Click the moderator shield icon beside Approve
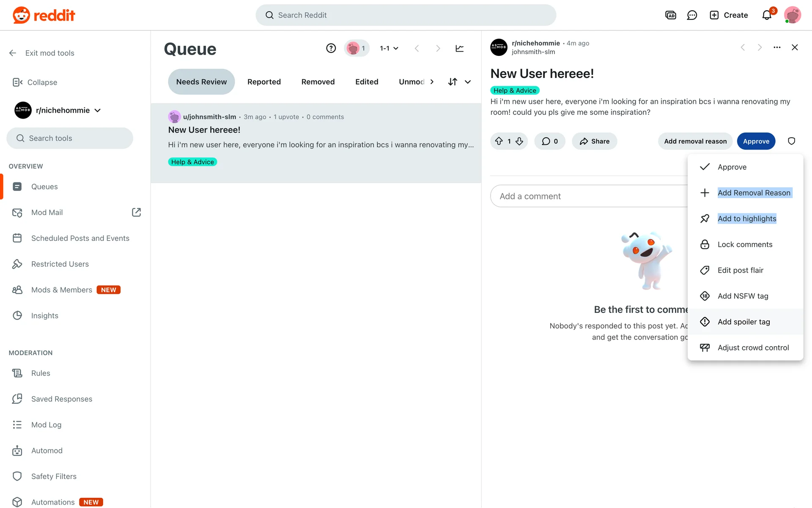 click(791, 141)
